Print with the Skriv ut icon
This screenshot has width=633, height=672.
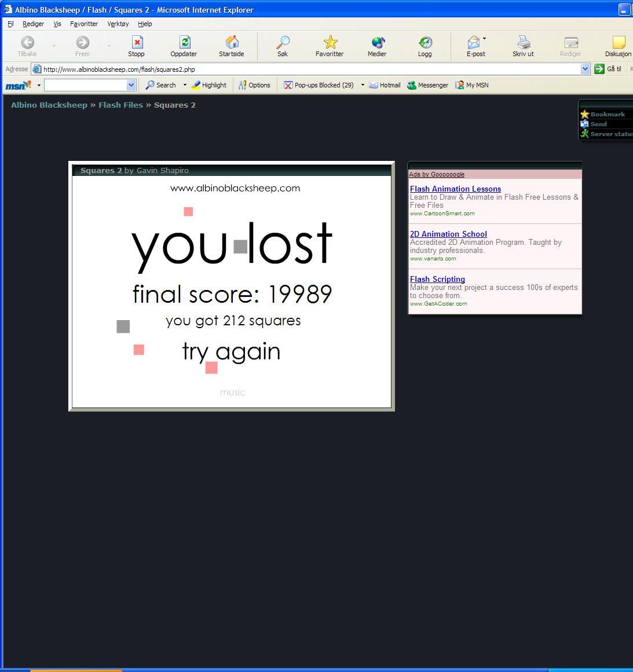click(x=524, y=42)
